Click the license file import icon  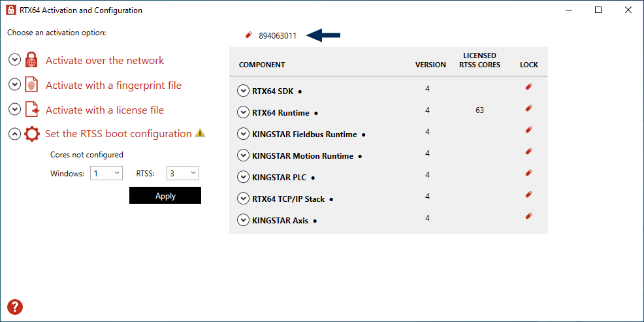(31, 110)
